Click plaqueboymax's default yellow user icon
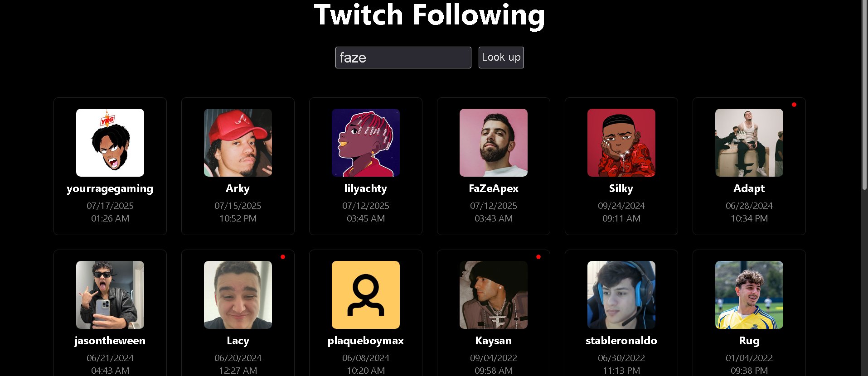 point(366,295)
